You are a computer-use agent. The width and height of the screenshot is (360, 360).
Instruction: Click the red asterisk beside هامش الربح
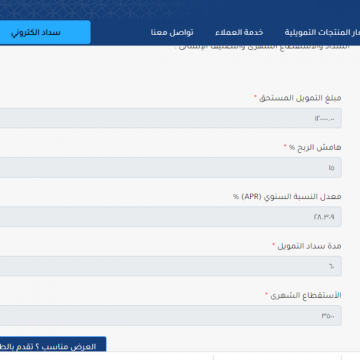coord(285,146)
